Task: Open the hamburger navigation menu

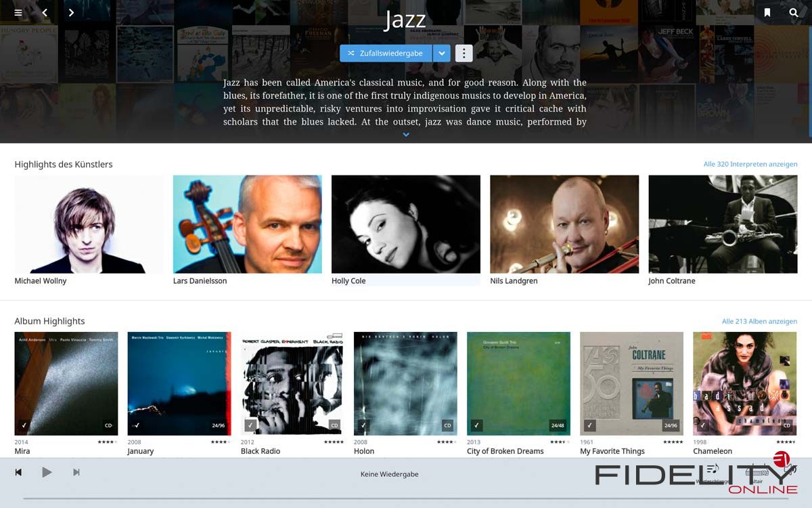Action: pos(18,13)
